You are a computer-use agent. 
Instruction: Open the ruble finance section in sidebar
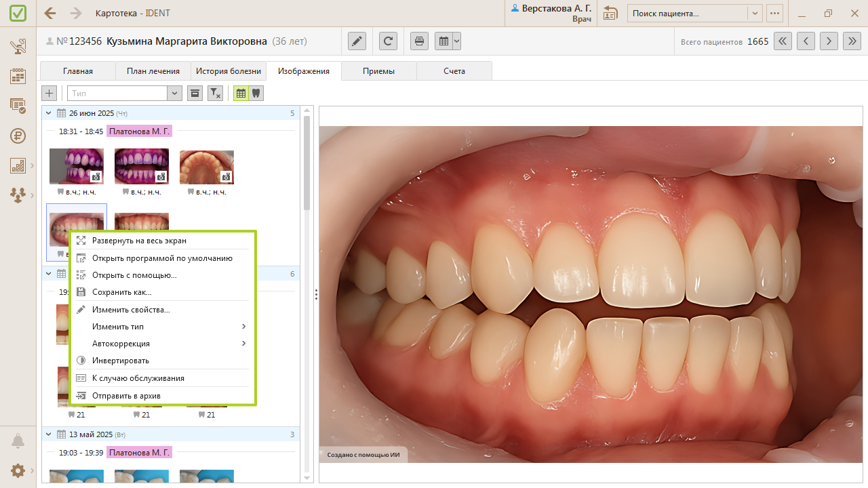click(x=18, y=136)
